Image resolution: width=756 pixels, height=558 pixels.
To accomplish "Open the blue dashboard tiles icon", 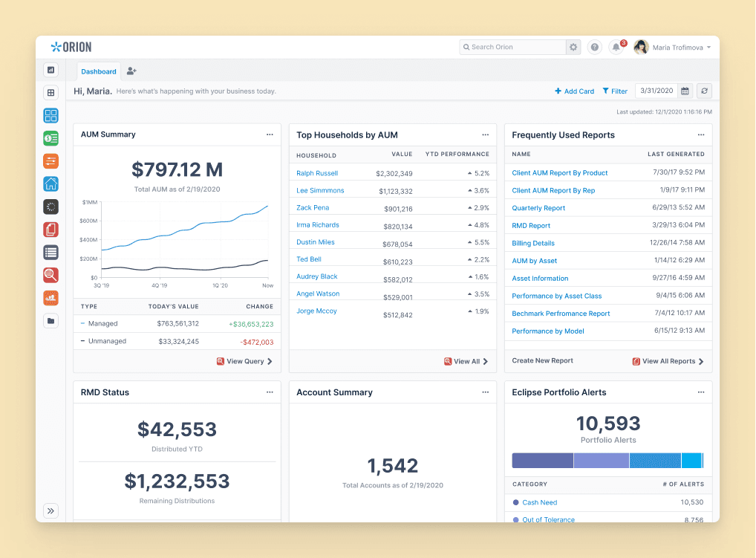I will (50, 115).
